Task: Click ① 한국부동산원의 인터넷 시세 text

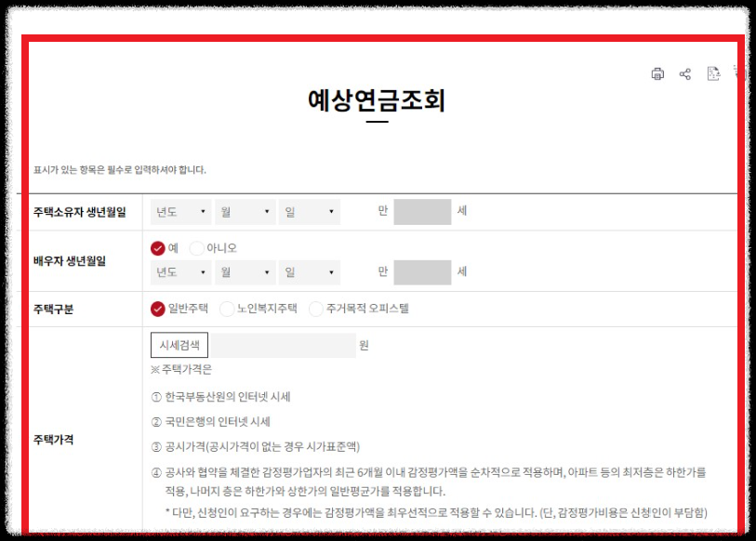Action: coord(220,397)
